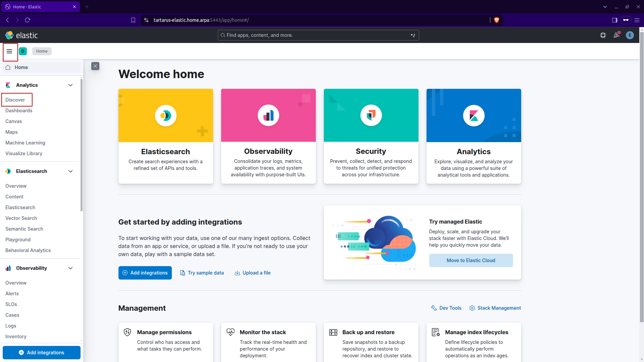
Task: Collapse the Analytics nav section
Action: pyautogui.click(x=70, y=85)
